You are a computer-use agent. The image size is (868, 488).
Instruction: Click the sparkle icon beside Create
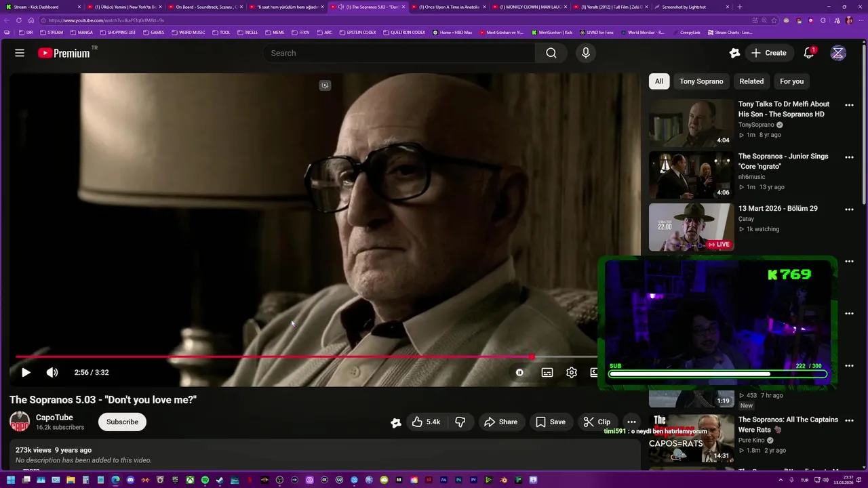click(x=734, y=53)
